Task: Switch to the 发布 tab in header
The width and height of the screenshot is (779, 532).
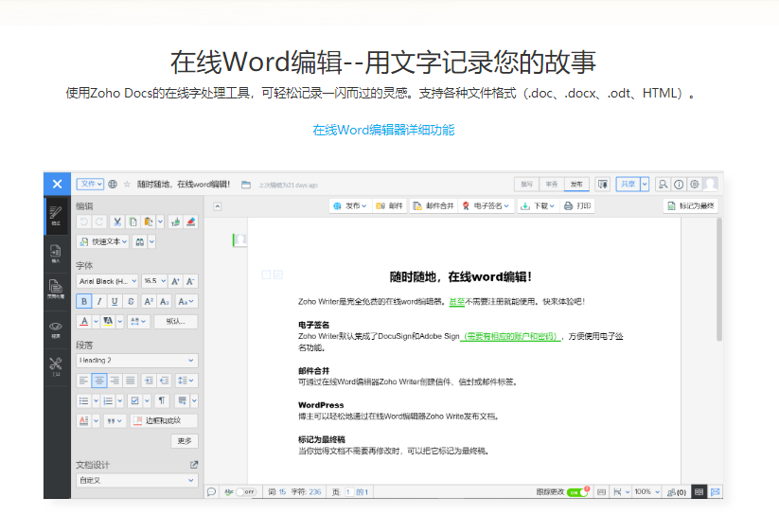Action: pos(576,185)
